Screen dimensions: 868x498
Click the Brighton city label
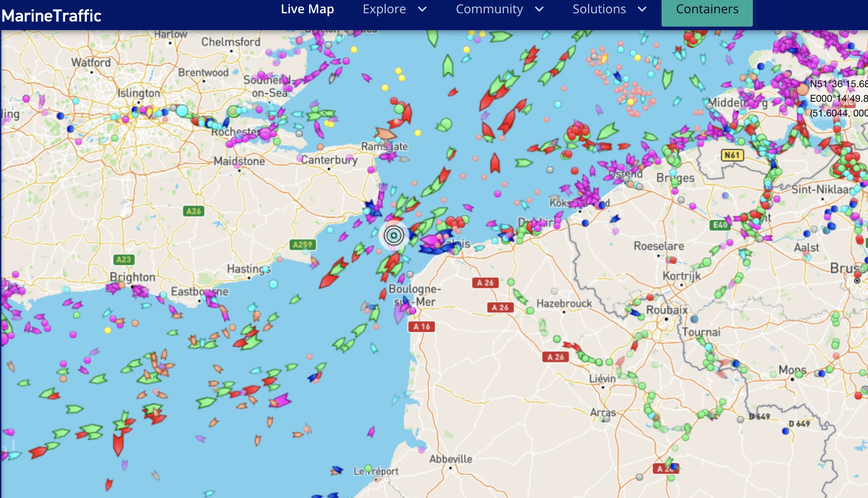132,277
